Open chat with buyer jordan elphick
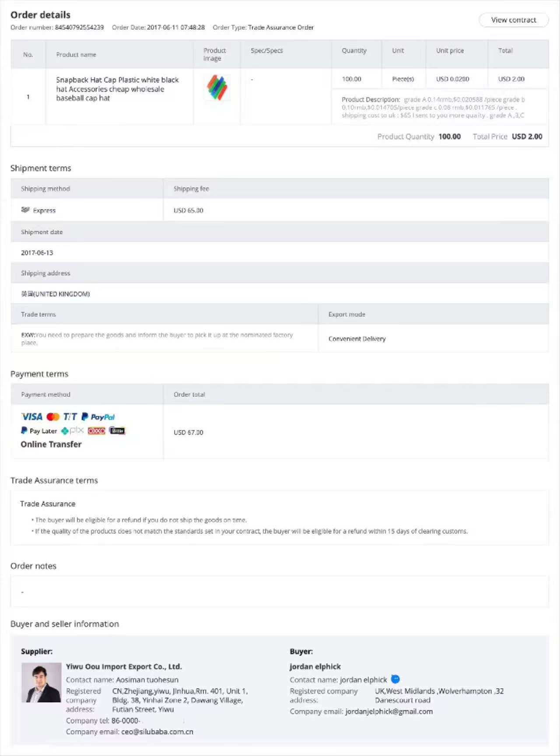The height and width of the screenshot is (756, 560). (x=395, y=679)
